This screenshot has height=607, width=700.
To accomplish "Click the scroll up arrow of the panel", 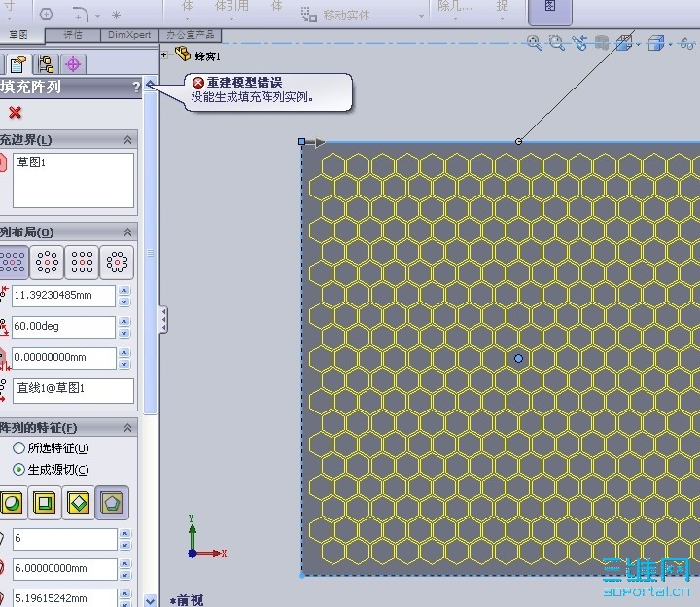I will 151,85.
